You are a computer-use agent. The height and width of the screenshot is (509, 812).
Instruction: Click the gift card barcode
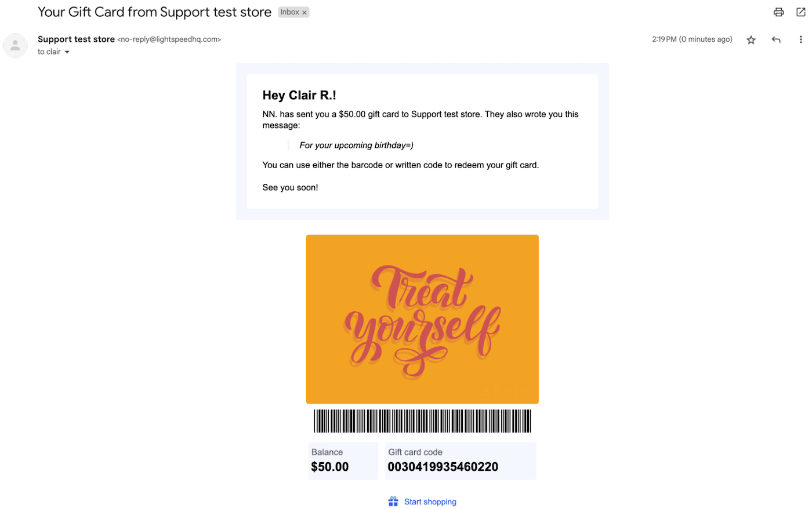(422, 421)
